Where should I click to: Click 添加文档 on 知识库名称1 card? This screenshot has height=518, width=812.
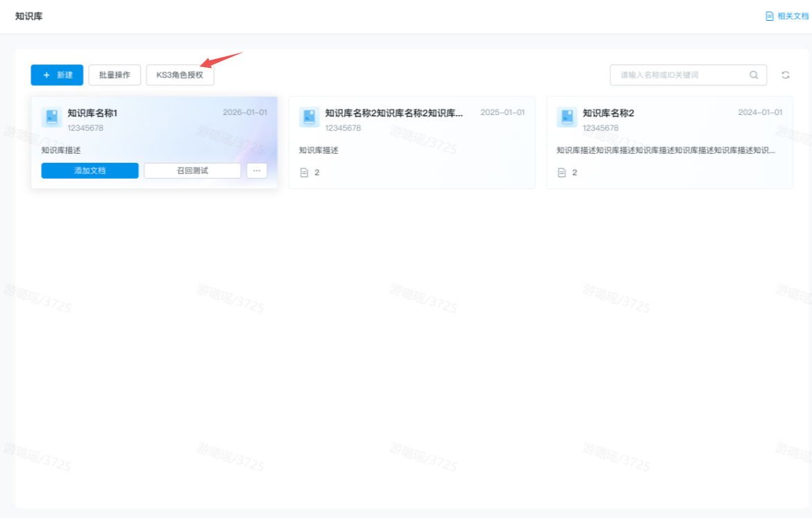pyautogui.click(x=89, y=171)
